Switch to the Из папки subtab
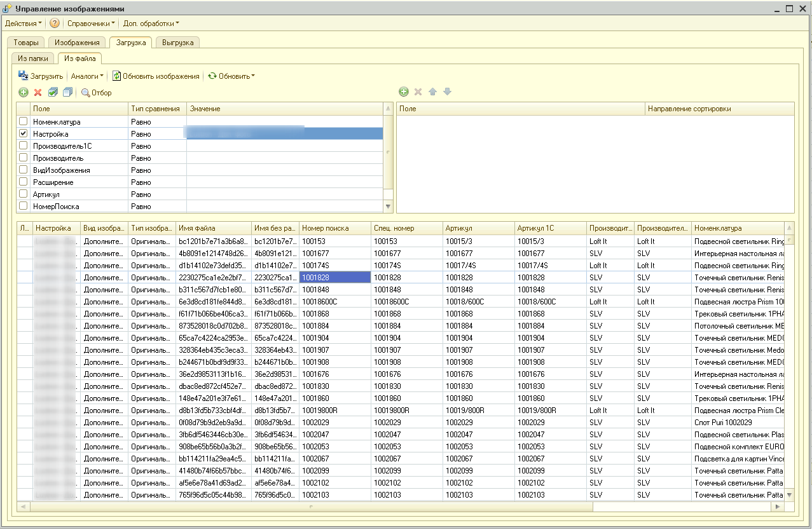 point(33,58)
